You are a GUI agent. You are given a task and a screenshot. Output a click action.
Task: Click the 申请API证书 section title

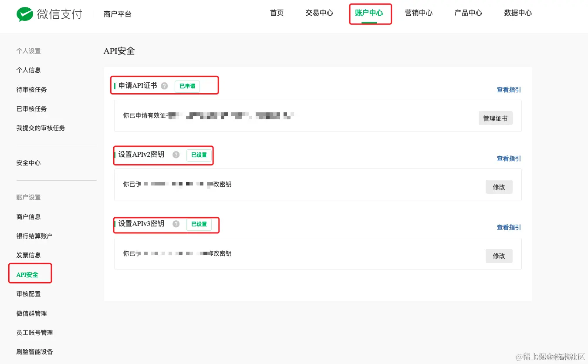click(138, 86)
